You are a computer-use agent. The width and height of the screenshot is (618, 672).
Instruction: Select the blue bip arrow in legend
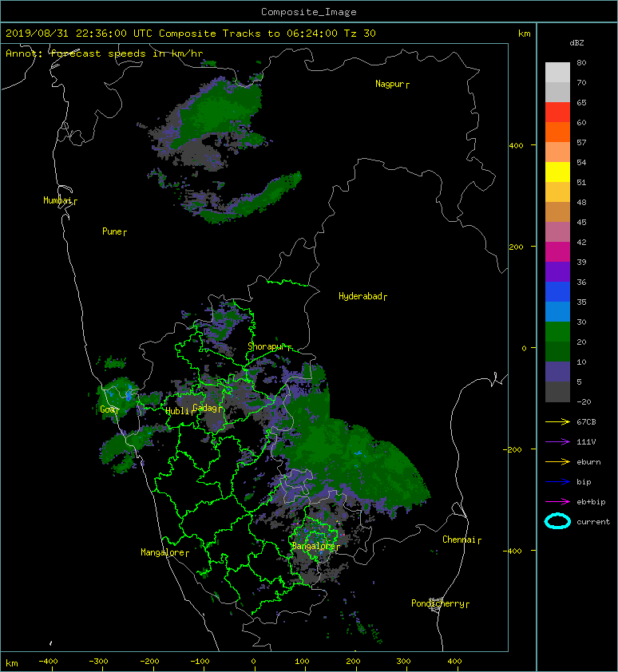click(x=557, y=482)
